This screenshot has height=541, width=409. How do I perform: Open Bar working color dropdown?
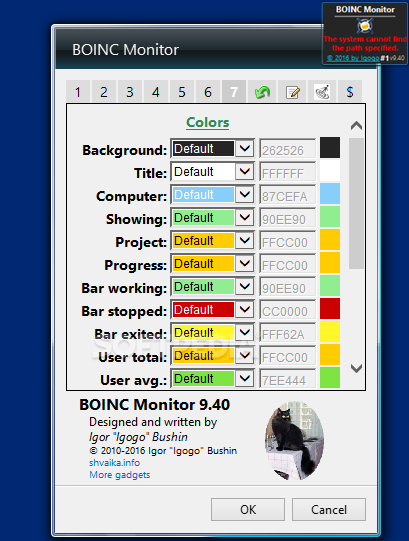[213, 287]
